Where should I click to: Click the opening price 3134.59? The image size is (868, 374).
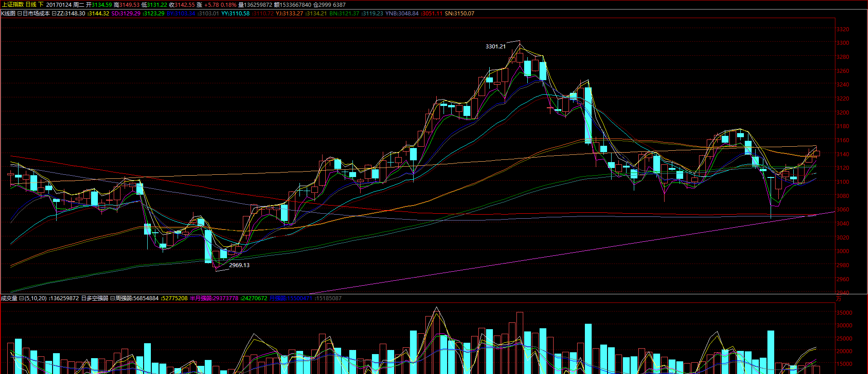tap(102, 5)
